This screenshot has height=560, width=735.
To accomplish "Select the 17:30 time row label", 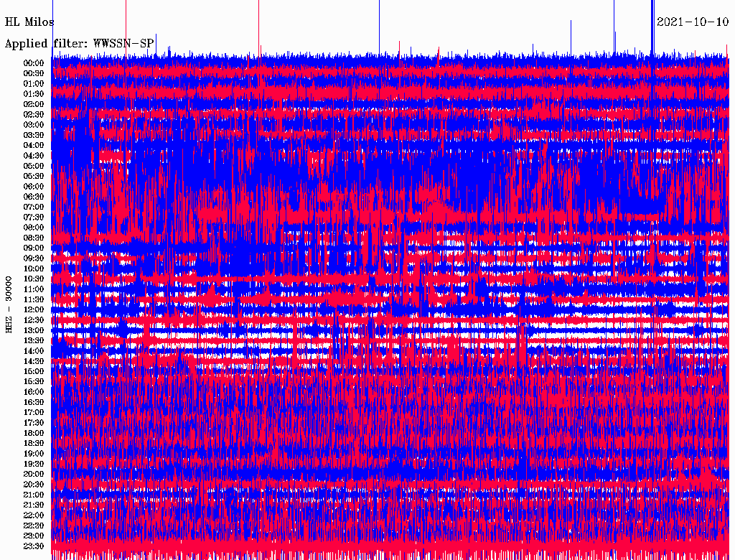I will pos(34,423).
